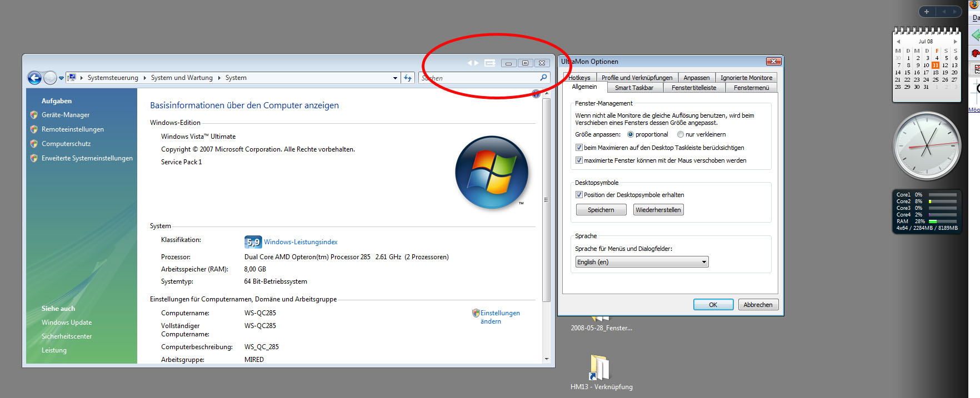The image size is (980, 398).
Task: Select the HM13 - Verknüpfung desktop folder
Action: [601, 372]
